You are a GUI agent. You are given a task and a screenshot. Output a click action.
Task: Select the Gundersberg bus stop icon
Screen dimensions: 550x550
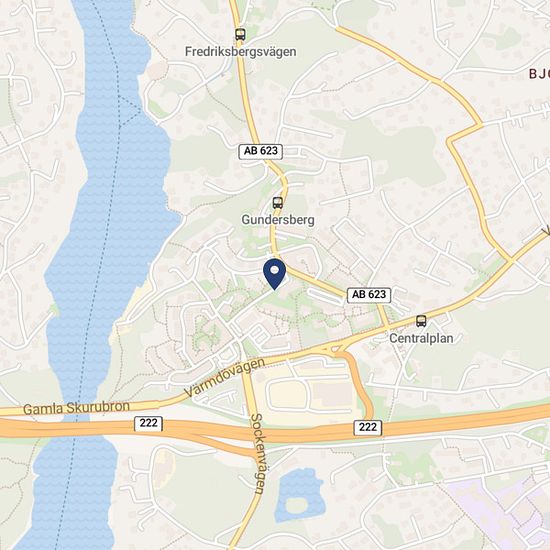point(277,203)
